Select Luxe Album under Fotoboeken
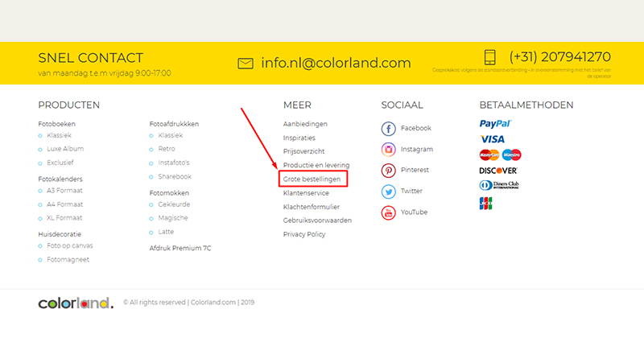Screen dimensions: 644x342 coord(65,149)
